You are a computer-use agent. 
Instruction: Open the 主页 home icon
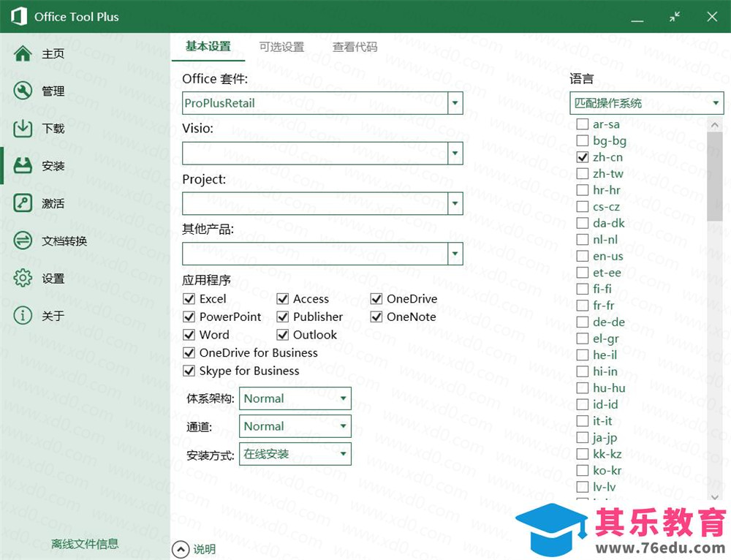[23, 53]
